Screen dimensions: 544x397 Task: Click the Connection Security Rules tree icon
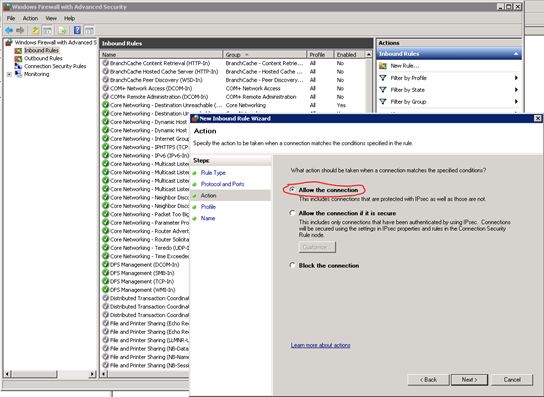pos(18,66)
